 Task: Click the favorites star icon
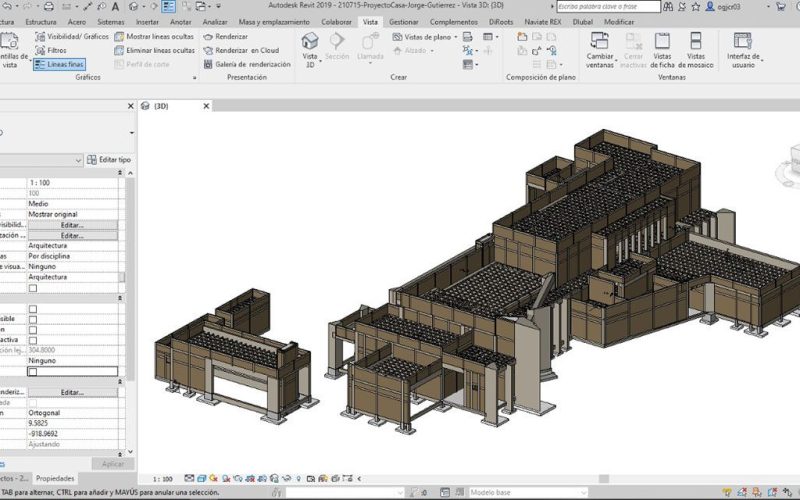[696, 7]
